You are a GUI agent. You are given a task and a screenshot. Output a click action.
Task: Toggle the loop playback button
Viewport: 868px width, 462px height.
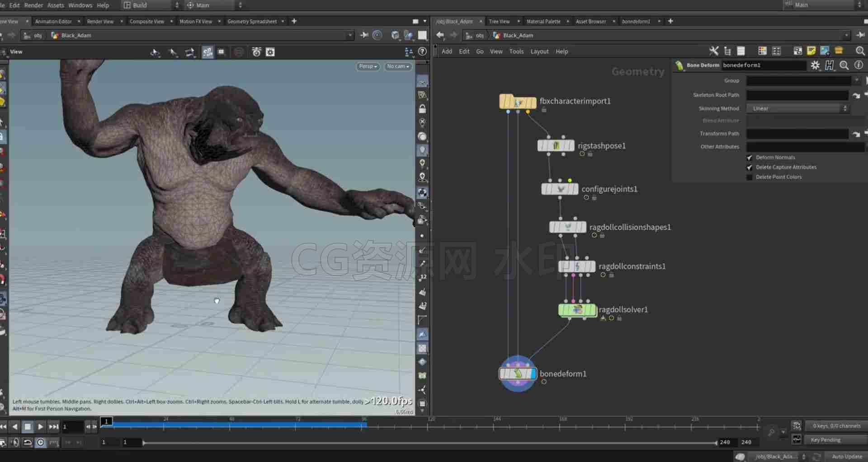coord(28,443)
